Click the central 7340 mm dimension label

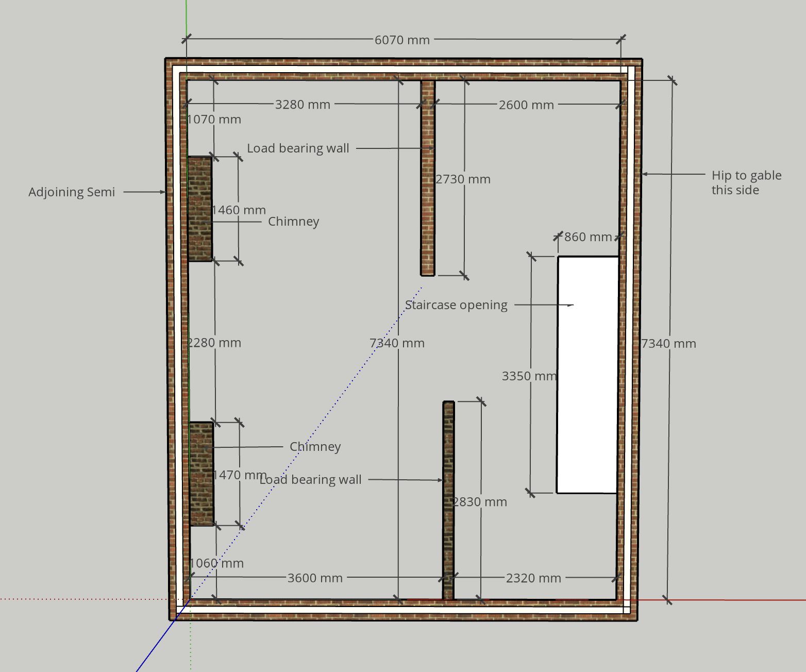tap(397, 343)
